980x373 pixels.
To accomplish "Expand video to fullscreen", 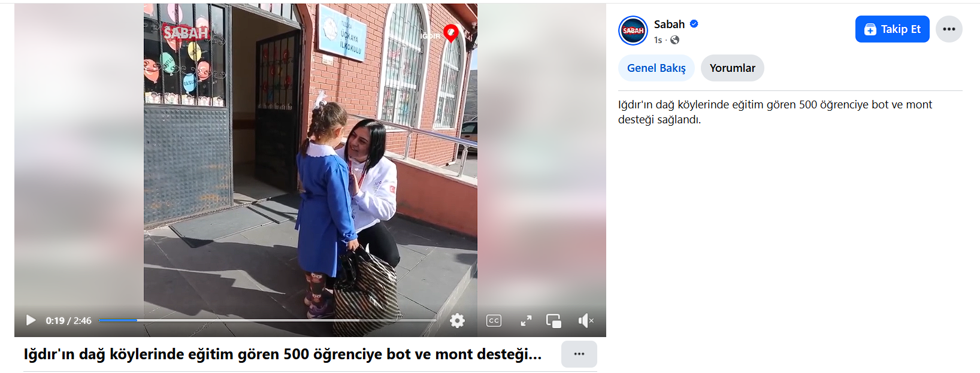I will (526, 320).
